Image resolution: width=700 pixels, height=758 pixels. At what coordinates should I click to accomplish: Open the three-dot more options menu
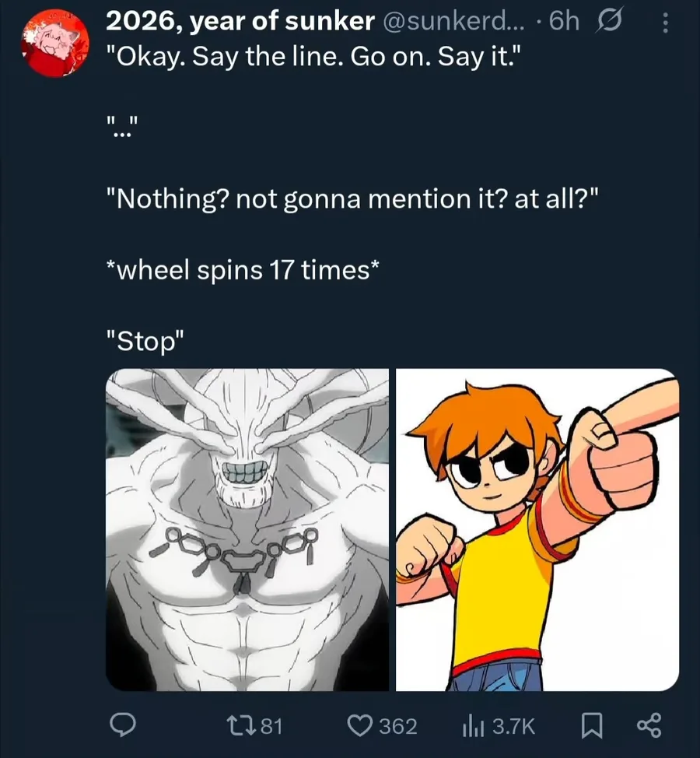click(664, 24)
